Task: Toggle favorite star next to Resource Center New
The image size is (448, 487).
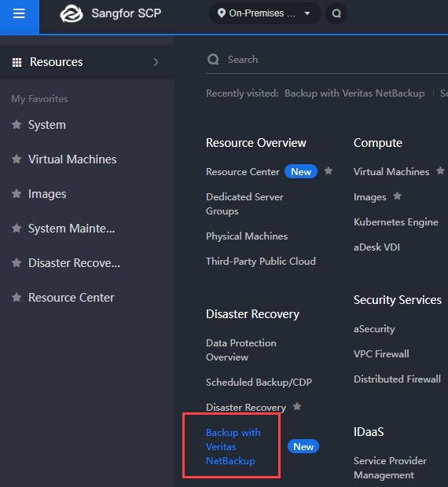Action: tap(329, 170)
